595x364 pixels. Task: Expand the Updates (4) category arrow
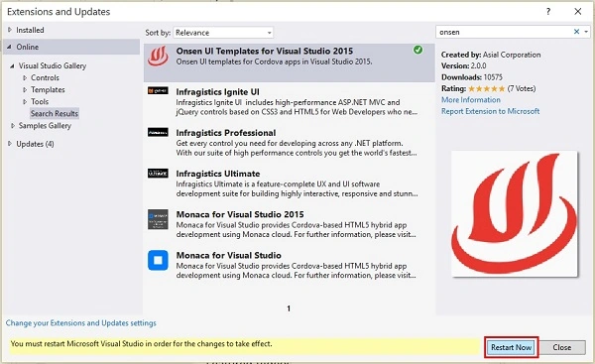pos(10,144)
